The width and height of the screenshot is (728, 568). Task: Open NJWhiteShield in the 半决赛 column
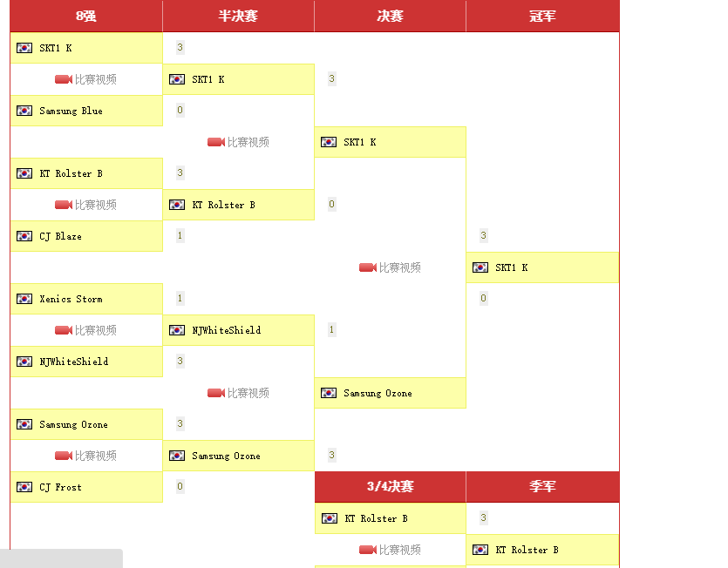pos(226,330)
